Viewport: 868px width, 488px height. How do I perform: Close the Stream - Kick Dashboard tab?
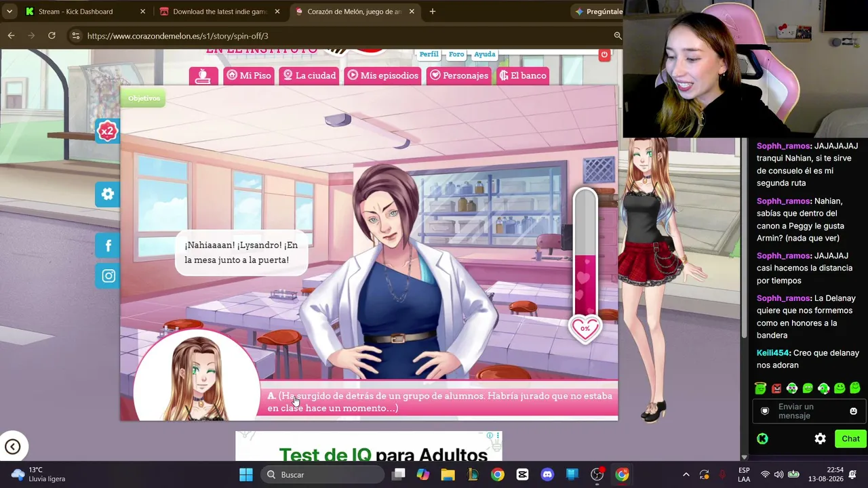142,12
